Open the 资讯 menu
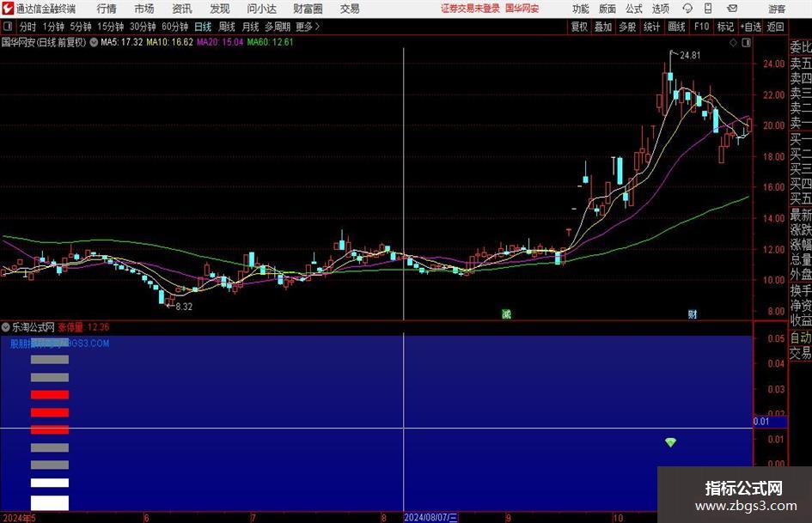This screenshot has height=523, width=812. (x=182, y=9)
